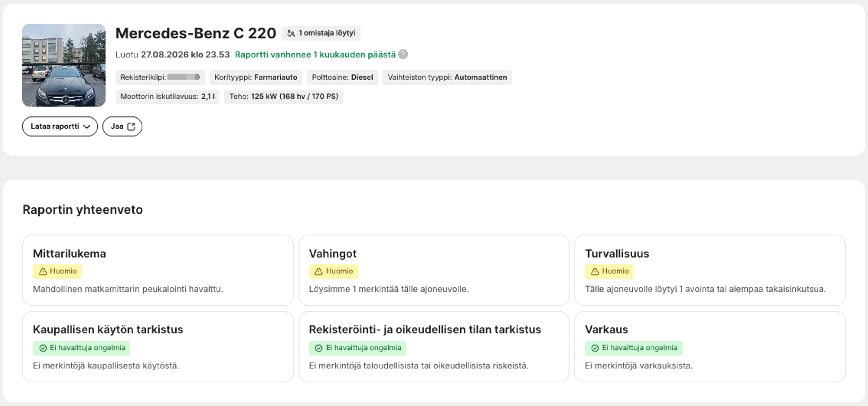Click Kaupallisen käytön tarkistus green check icon
The width and height of the screenshot is (868, 406).
(43, 348)
